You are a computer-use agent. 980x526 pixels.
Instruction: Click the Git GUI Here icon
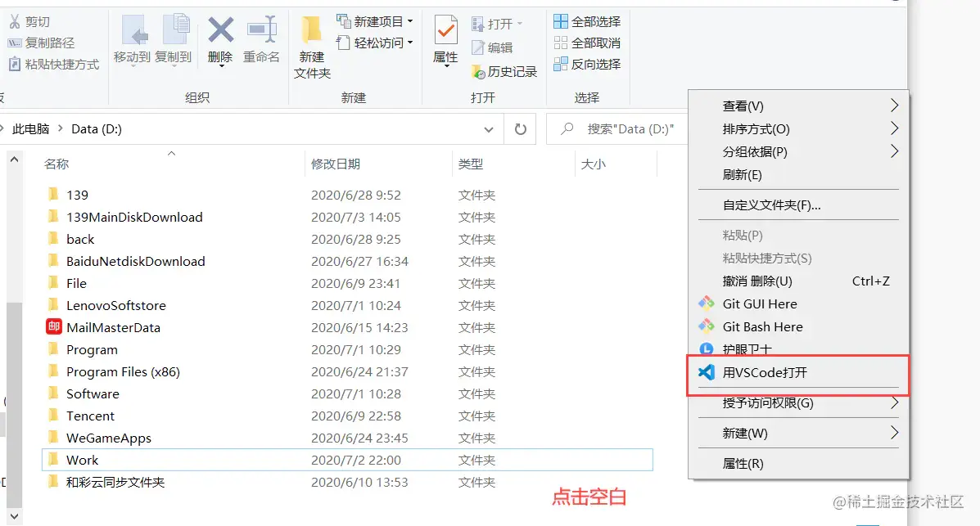707,303
